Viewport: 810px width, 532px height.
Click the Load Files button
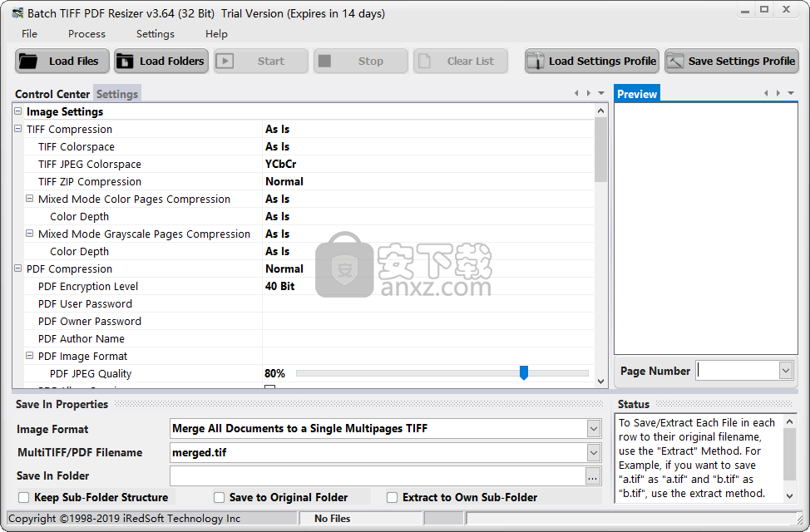click(x=62, y=61)
